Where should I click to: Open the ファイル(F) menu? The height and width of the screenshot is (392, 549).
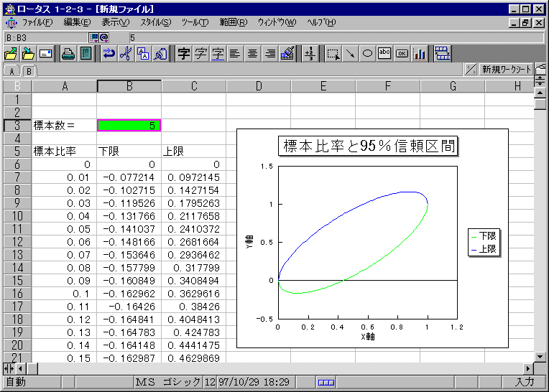[37, 22]
